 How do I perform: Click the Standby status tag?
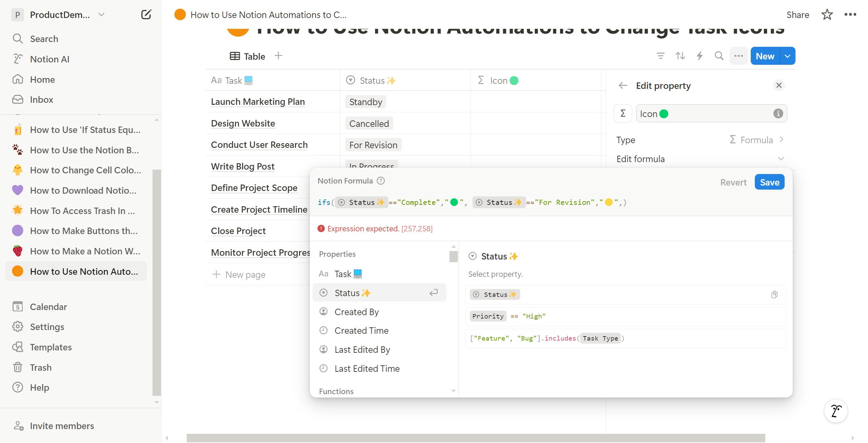365,102
